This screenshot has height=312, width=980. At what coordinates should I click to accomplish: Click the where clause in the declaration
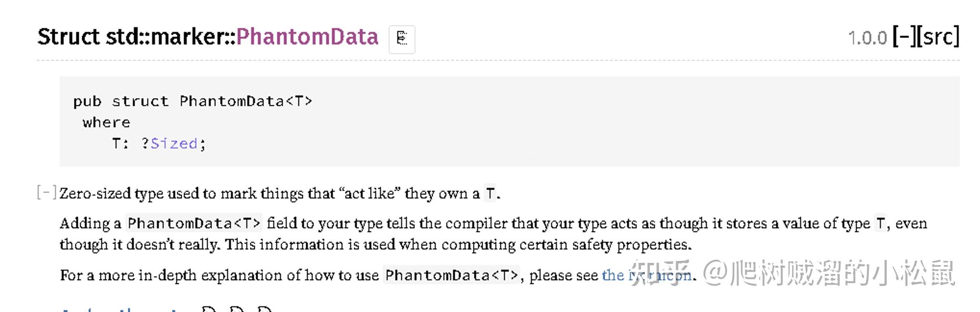[106, 122]
